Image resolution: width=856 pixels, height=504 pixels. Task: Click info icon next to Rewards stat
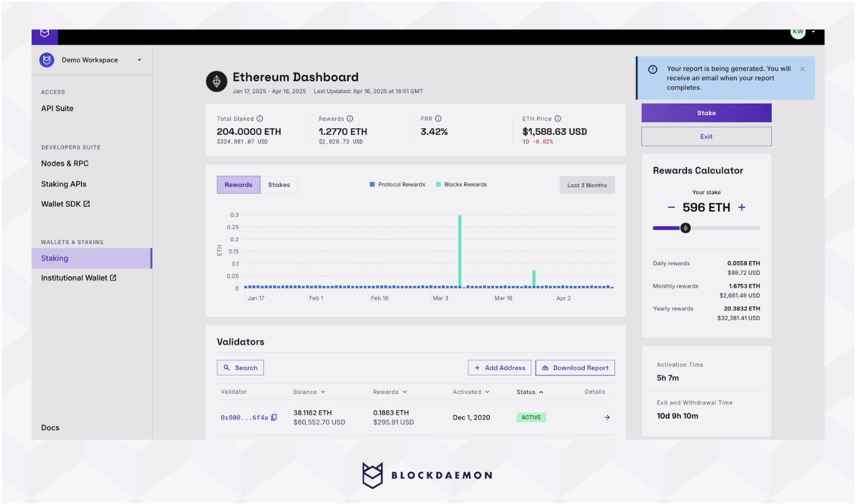coord(350,118)
